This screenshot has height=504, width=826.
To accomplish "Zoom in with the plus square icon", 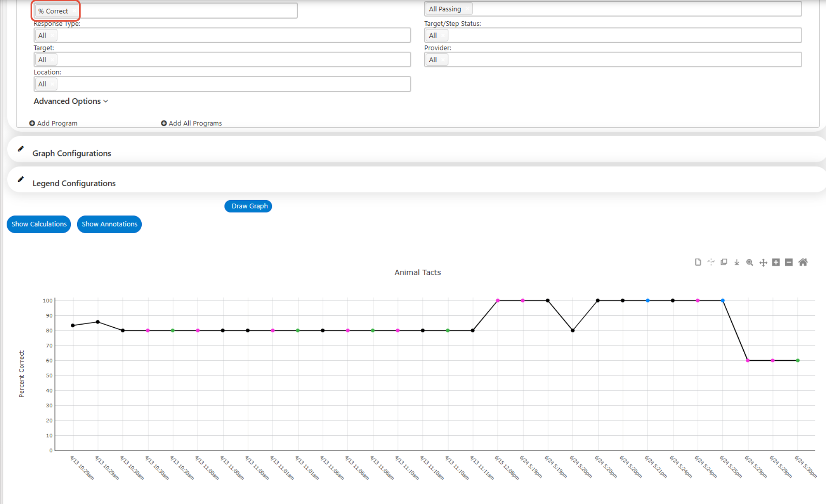I will [776, 262].
